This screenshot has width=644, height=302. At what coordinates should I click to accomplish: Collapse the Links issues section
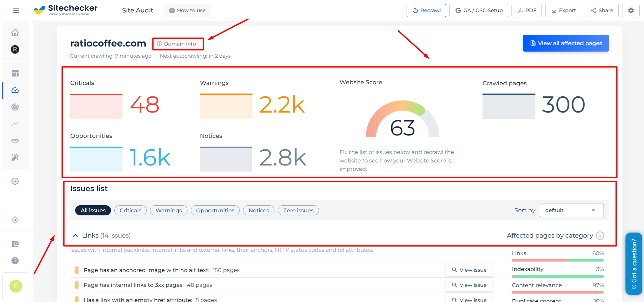coord(76,236)
